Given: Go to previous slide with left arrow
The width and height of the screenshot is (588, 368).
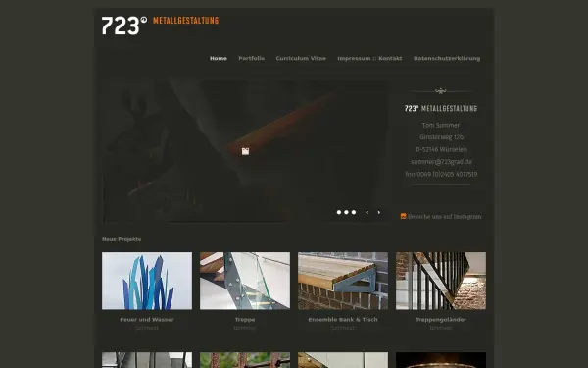Looking at the screenshot, I should click(367, 212).
